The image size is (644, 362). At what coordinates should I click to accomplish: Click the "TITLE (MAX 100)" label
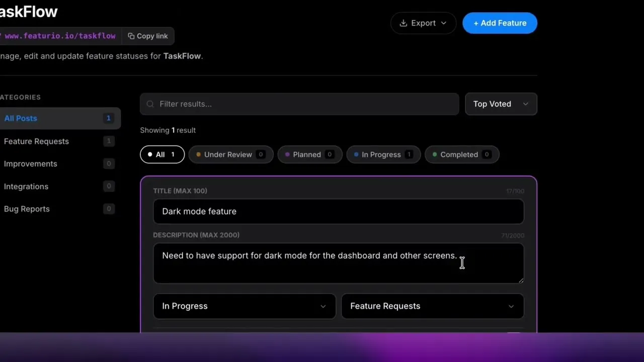pos(180,191)
